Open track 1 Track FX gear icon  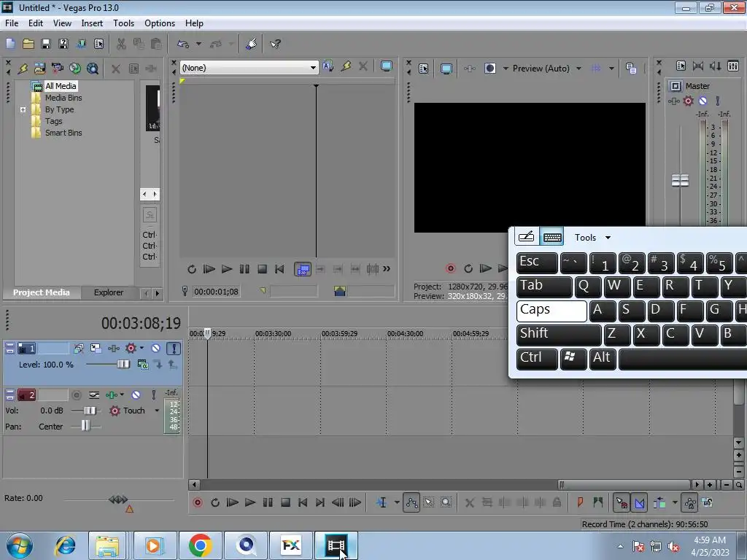click(x=131, y=349)
